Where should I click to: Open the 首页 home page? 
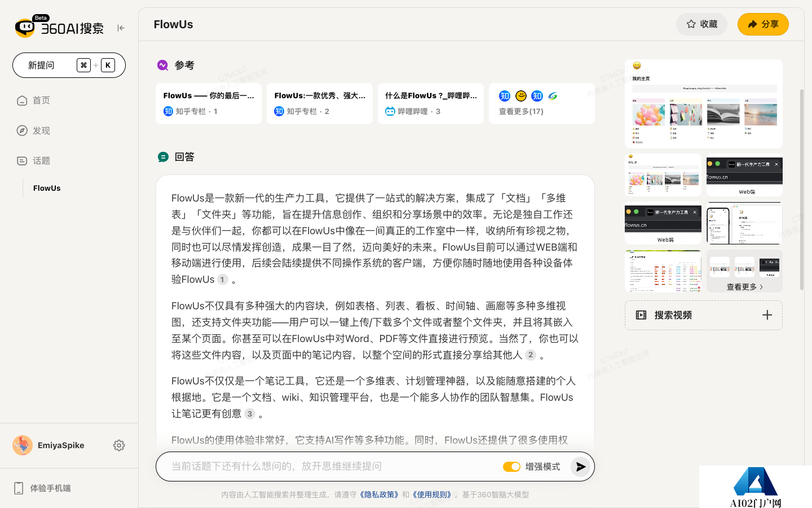[41, 100]
